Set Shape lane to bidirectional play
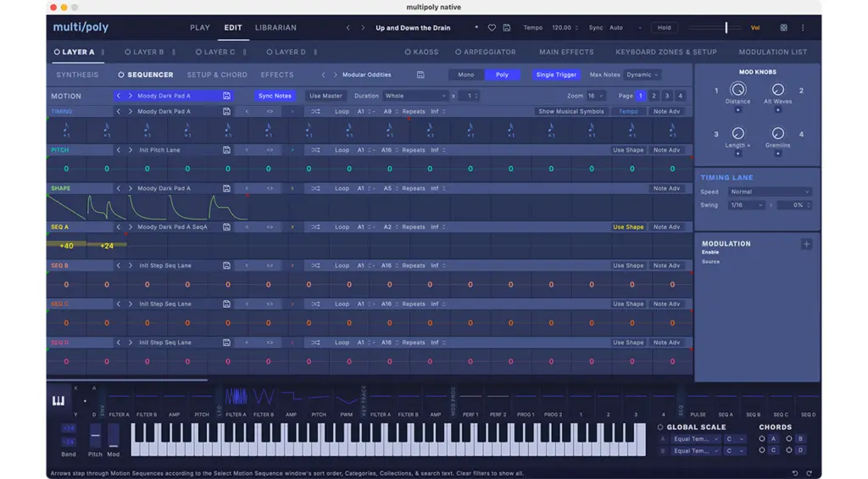 coord(270,188)
